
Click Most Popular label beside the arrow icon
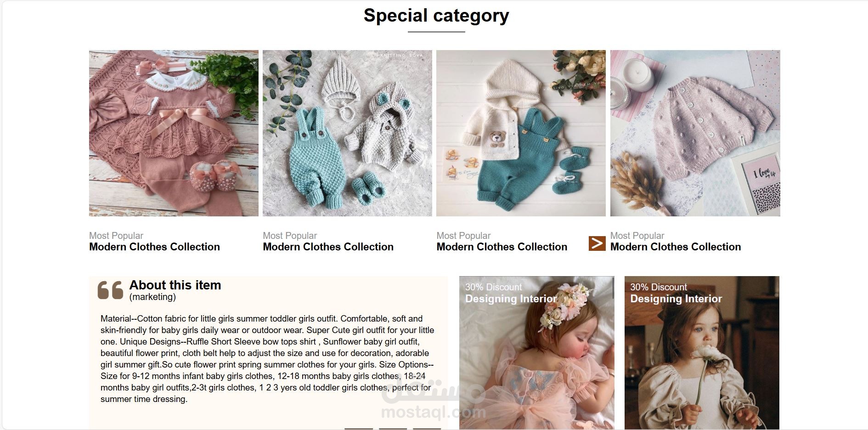[x=637, y=236]
